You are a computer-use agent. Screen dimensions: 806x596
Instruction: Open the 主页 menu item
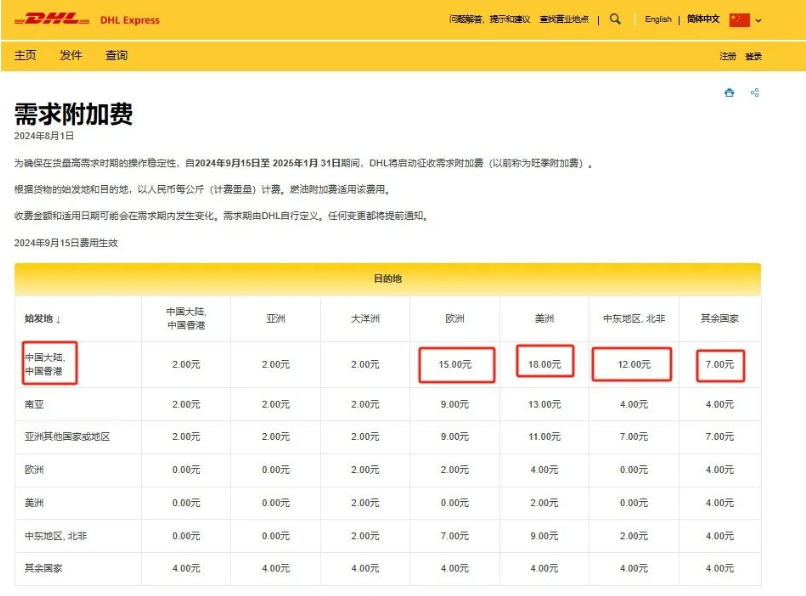click(x=25, y=55)
